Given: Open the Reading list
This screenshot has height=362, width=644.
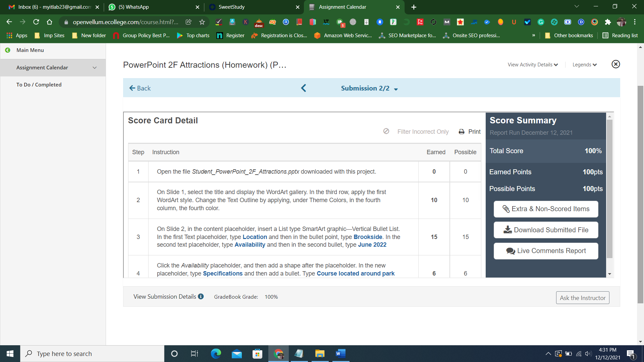Looking at the screenshot, I should pos(620,35).
